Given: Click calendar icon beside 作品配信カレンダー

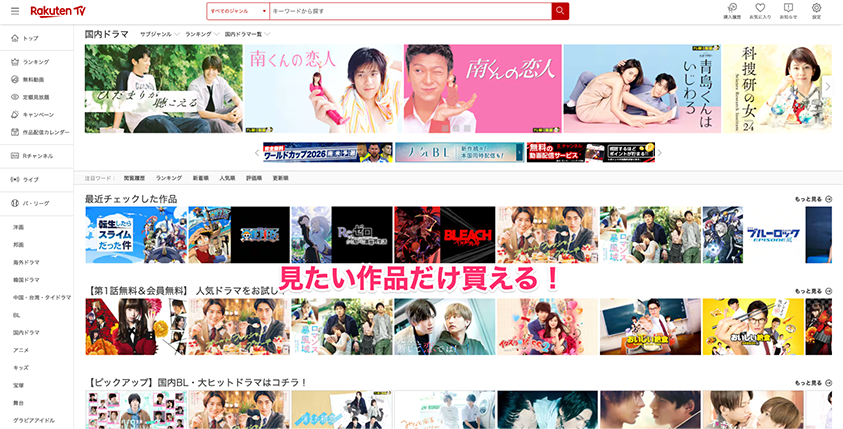Looking at the screenshot, I should (15, 132).
